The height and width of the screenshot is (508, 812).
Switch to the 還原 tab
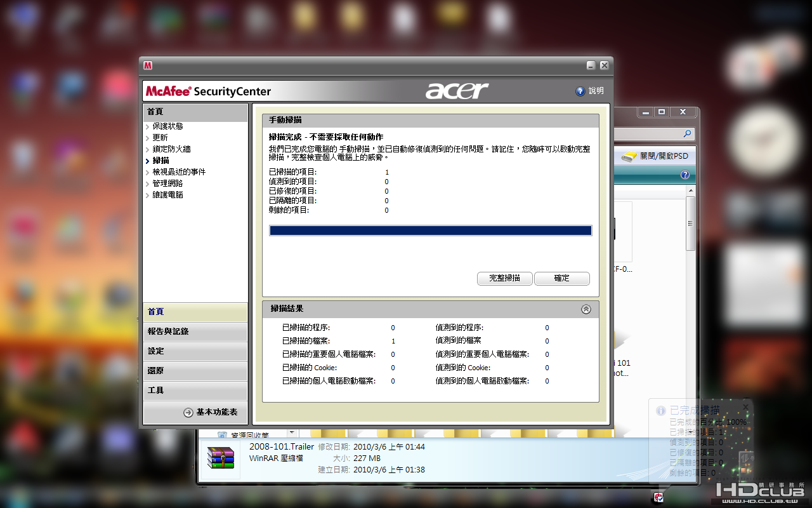(195, 371)
